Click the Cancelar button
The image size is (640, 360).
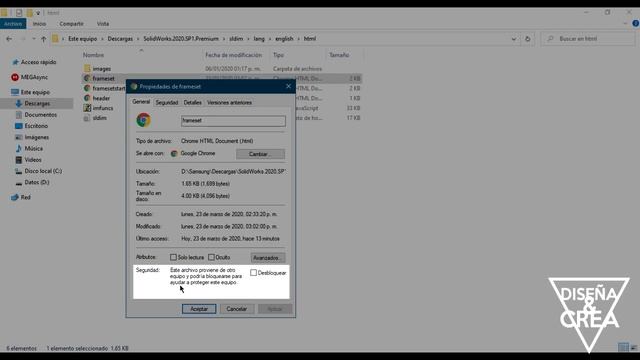tap(237, 309)
